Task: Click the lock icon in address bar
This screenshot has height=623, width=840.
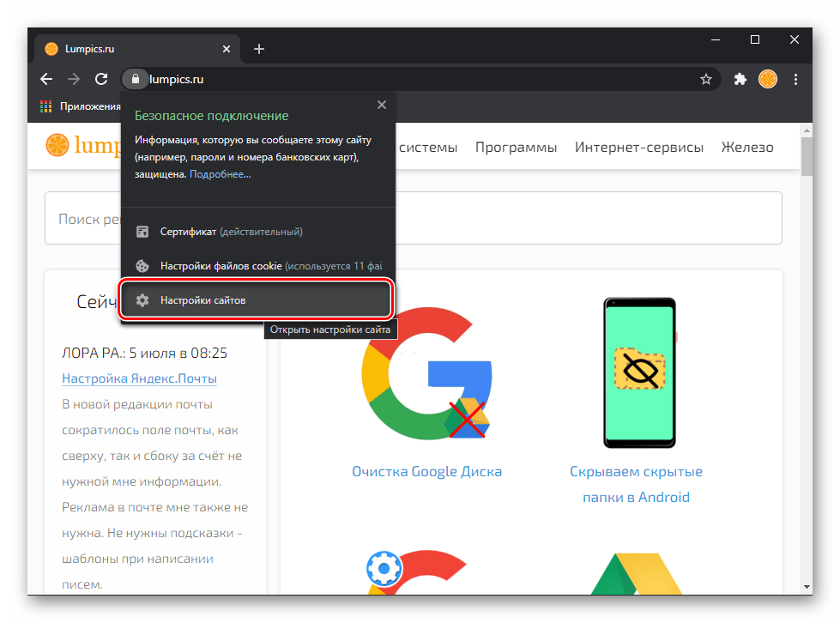Action: pos(135,79)
